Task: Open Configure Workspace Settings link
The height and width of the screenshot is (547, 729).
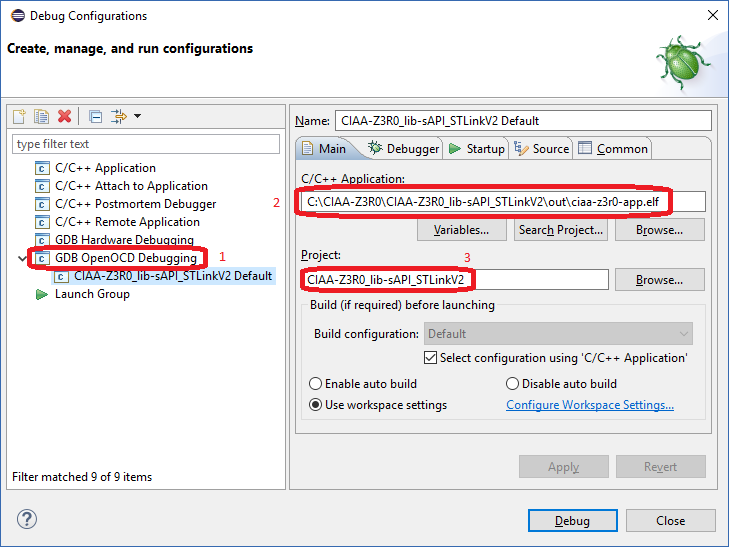Action: coord(590,405)
